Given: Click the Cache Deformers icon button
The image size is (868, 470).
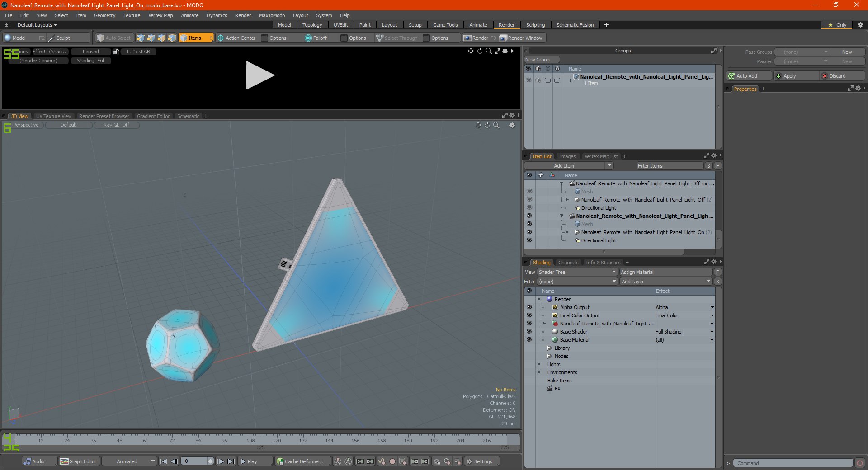Looking at the screenshot, I should (280, 461).
